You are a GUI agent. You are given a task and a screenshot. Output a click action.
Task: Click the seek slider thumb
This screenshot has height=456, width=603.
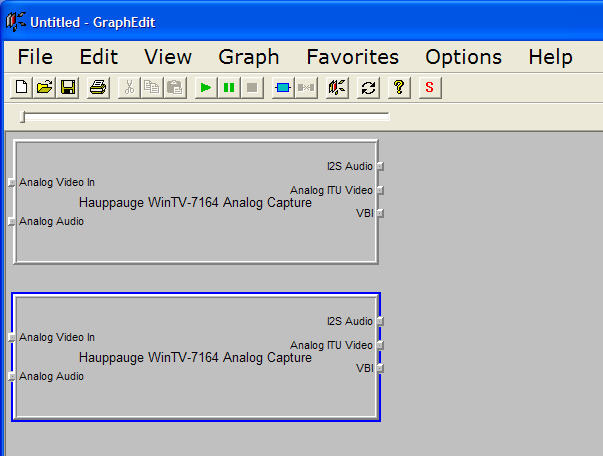pos(23,117)
